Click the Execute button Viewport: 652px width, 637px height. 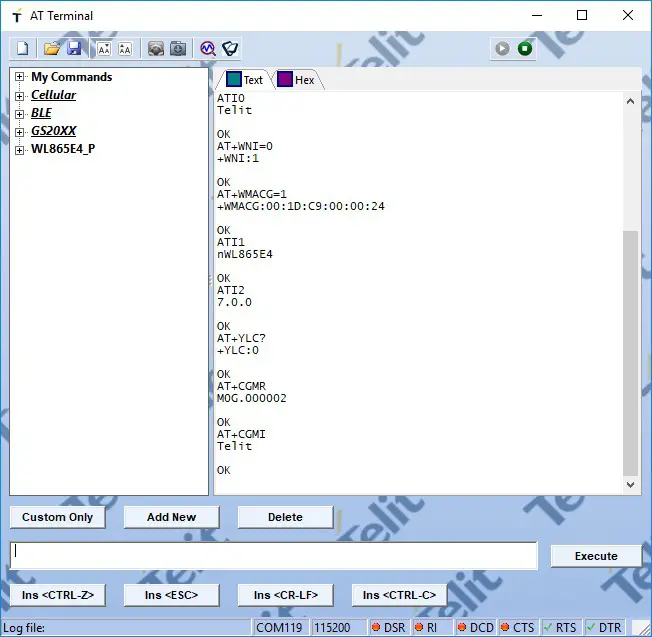(596, 556)
